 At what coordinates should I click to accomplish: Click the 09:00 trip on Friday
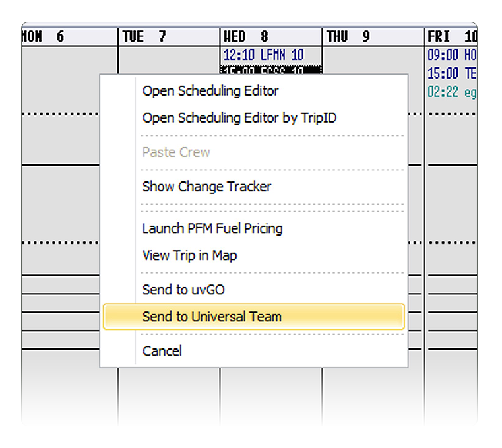tap(452, 55)
